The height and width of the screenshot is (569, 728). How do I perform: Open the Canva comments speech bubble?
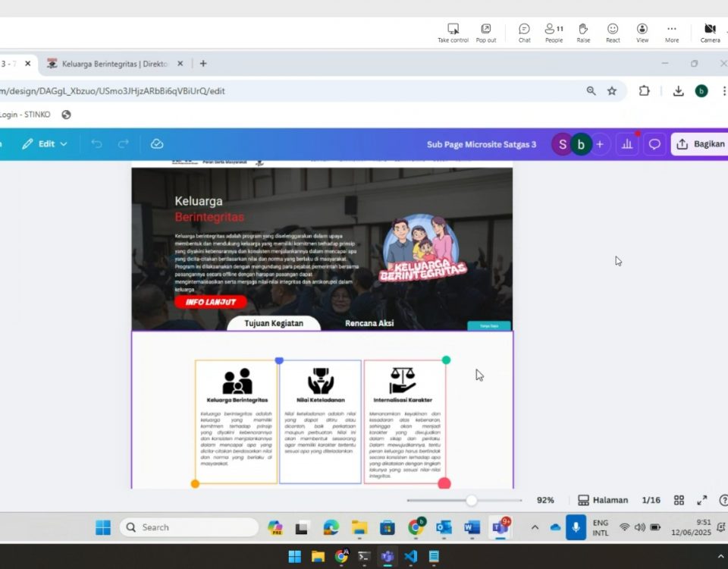(654, 144)
